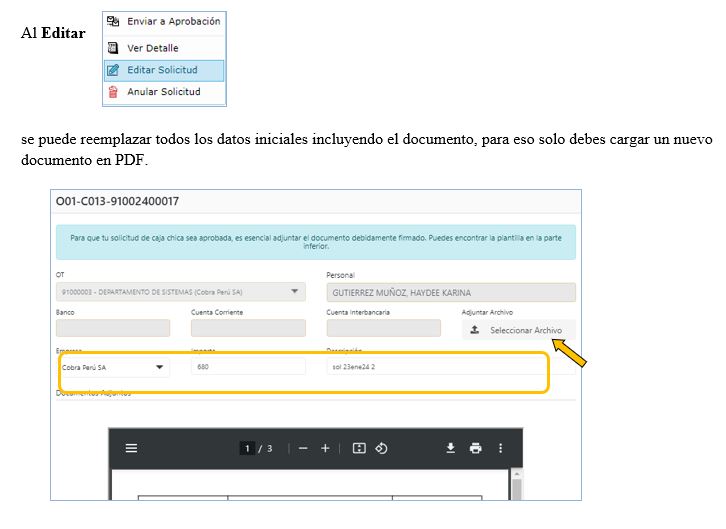This screenshot has width=726, height=529.
Task: Click the Anular Solicitud trash icon
Action: [x=113, y=92]
